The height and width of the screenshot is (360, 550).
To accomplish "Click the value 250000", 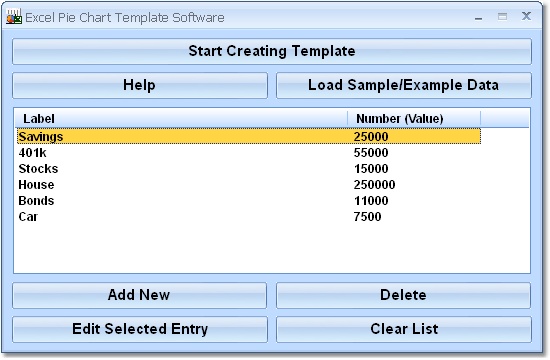I will point(374,185).
